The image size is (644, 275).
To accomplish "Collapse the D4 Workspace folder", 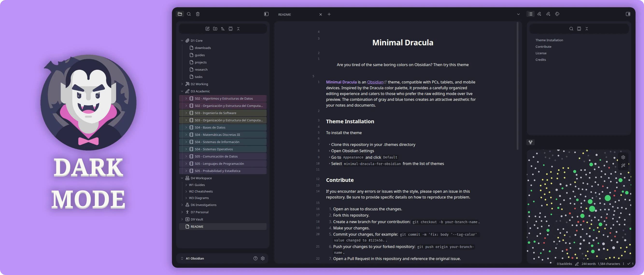I will point(182,178).
